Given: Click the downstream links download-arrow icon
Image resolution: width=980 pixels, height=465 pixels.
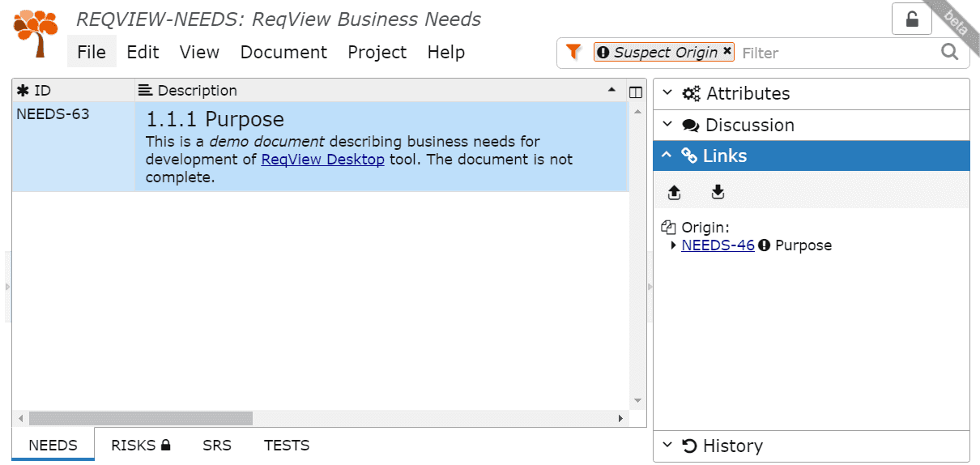Looking at the screenshot, I should click(x=718, y=192).
